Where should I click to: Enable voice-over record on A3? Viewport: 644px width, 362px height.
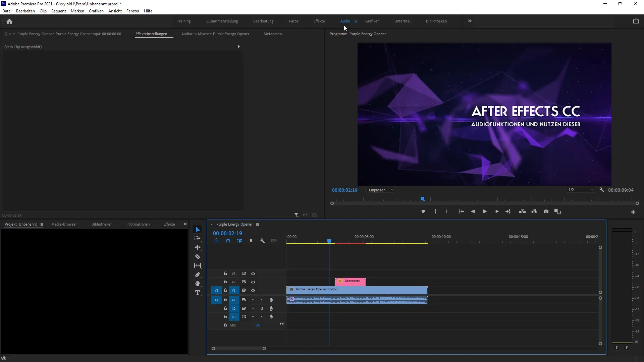click(271, 317)
